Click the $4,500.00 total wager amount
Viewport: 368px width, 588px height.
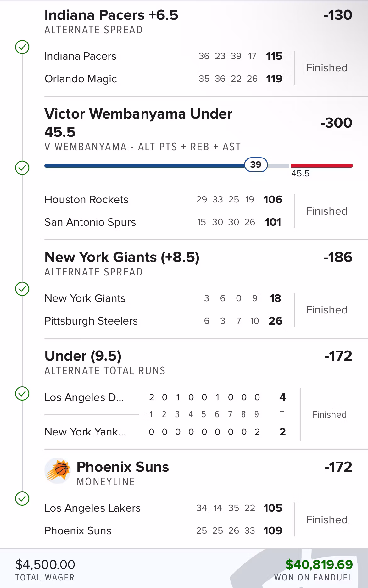45,564
